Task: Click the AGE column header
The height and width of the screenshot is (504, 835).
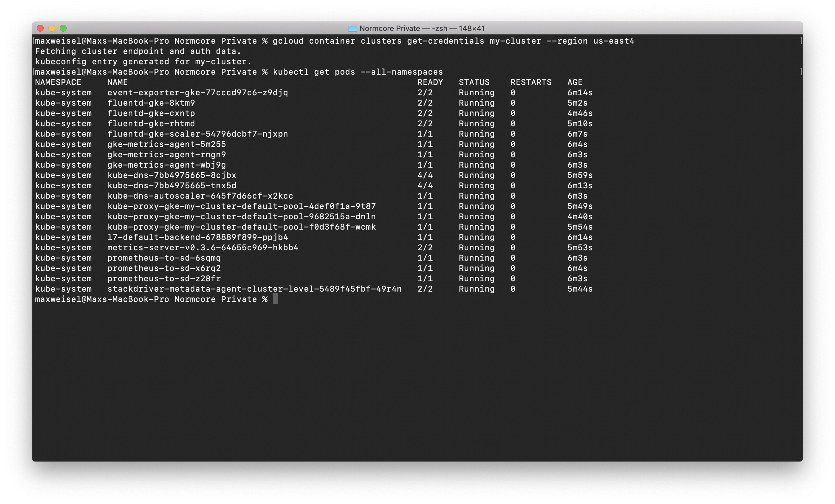Action: (x=575, y=82)
